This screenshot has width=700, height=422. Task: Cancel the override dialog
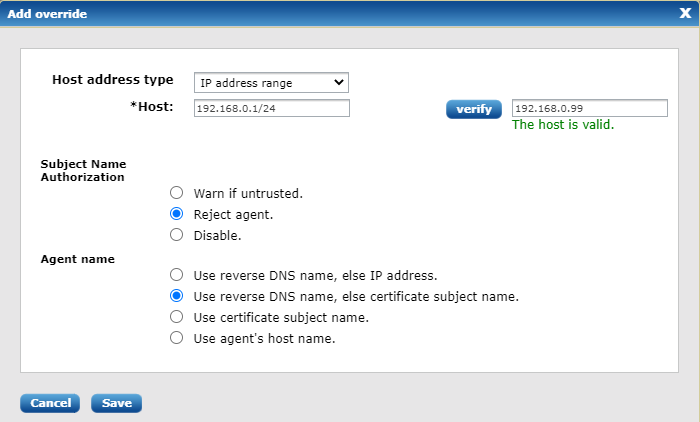(50, 403)
